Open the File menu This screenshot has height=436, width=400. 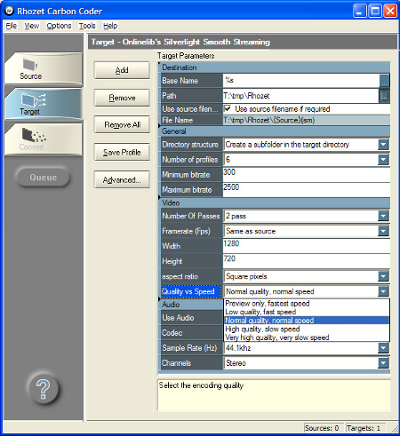11,26
